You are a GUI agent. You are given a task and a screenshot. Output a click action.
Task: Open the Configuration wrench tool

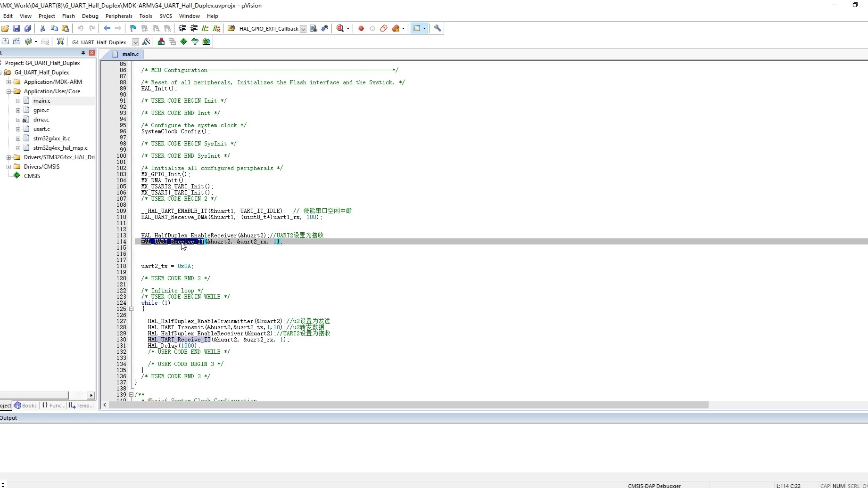coord(438,28)
